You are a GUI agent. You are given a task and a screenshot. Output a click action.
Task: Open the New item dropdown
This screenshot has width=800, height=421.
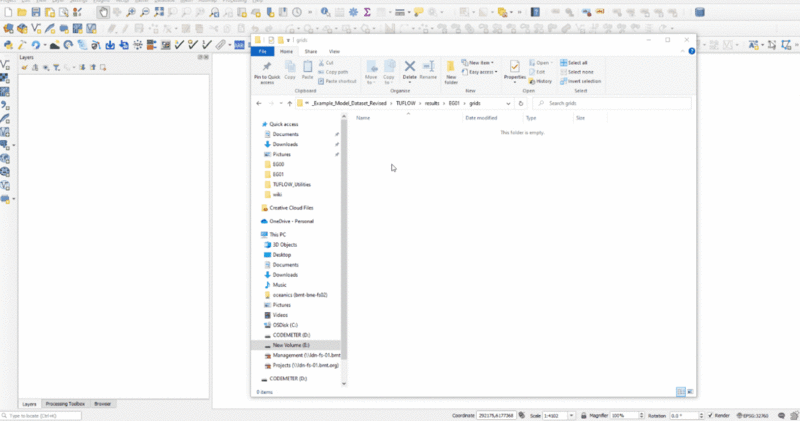[x=480, y=62]
